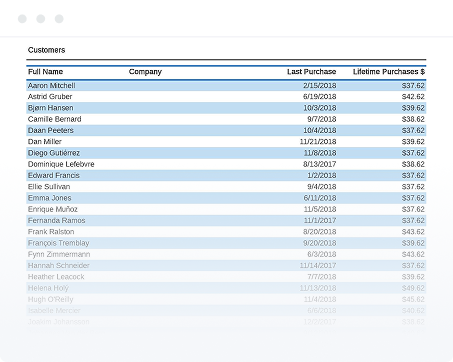Click the date 9/20/2018
Viewport: 453px width, 362px height.
click(320, 243)
